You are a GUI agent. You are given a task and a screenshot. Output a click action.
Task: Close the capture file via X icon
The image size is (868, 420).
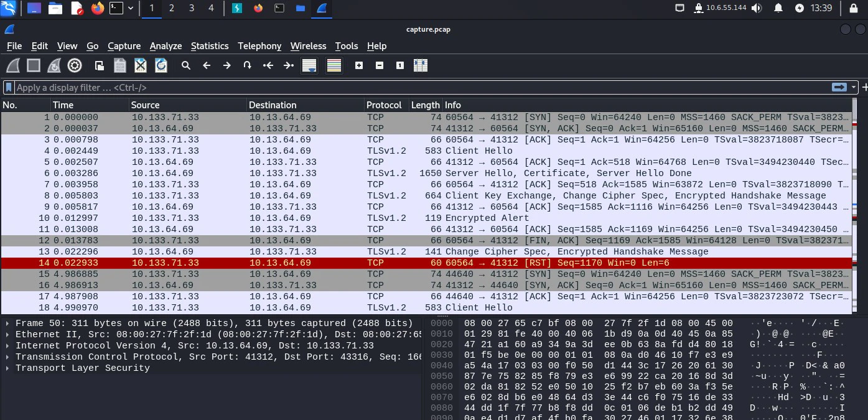[140, 65]
